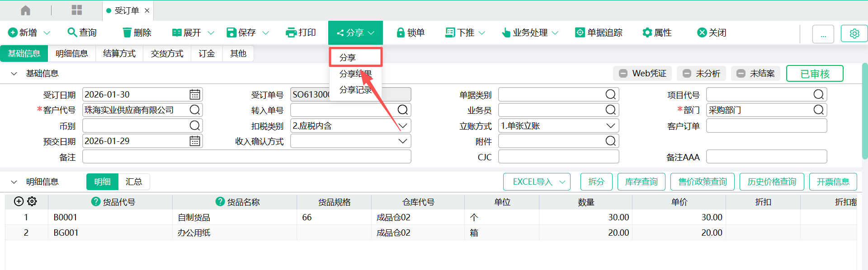Click the add row plus icon in grid header
Viewport: 868px width, 270px height.
click(x=19, y=201)
